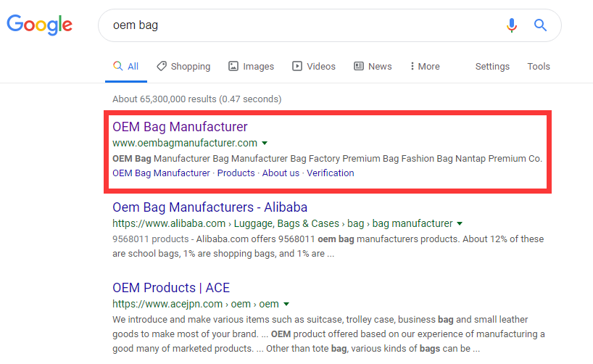Screen dimensions: 593x364
Task: Open dropdown arrow beside Alibaba bag manufacturer URL
Action: click(460, 224)
